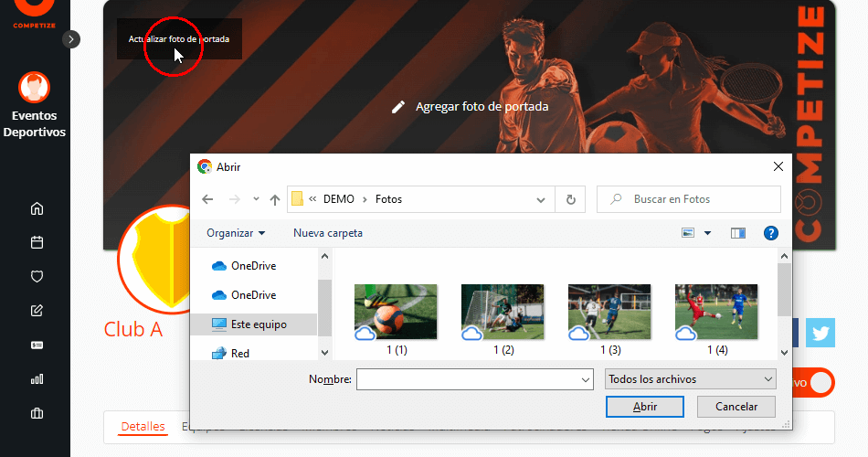Toggle the preview pane button
Image resolution: width=868 pixels, height=457 pixels.
(x=738, y=233)
